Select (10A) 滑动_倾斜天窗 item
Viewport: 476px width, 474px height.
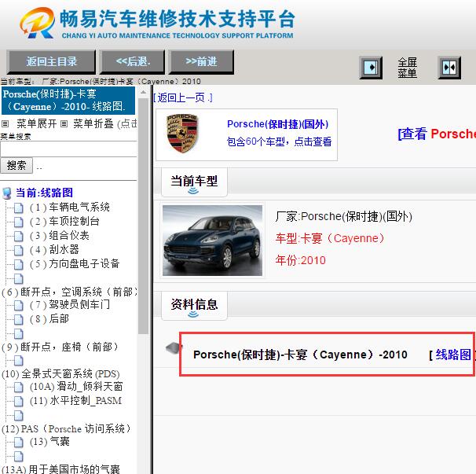[x=76, y=387]
